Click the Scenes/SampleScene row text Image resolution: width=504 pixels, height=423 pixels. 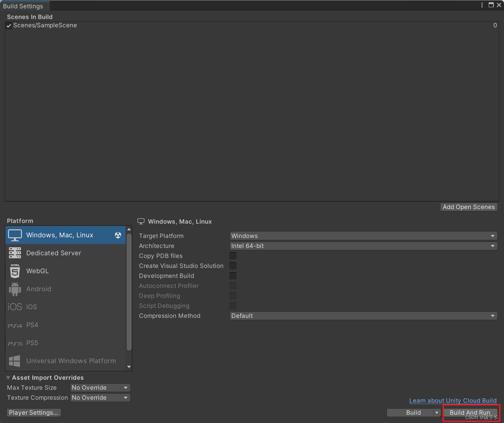click(45, 25)
